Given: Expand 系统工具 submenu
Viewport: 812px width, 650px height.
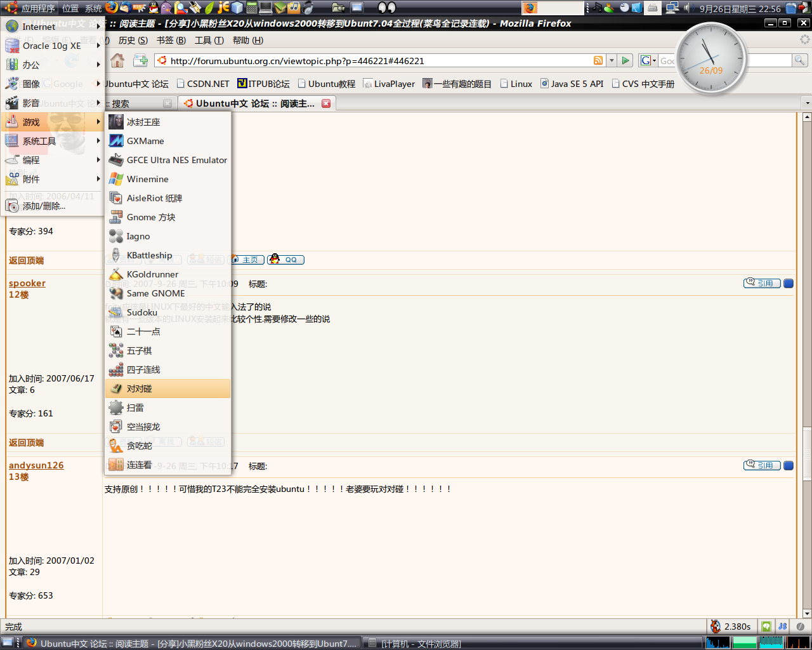Looking at the screenshot, I should pyautogui.click(x=53, y=141).
